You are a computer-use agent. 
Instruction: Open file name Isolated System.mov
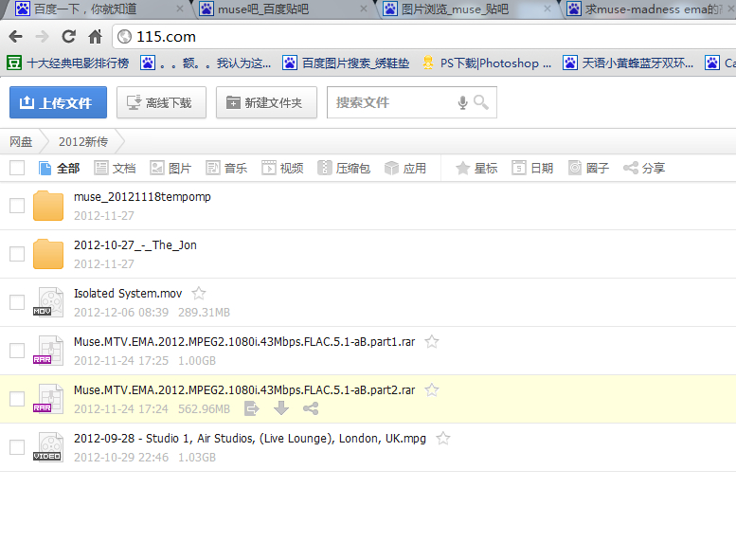pyautogui.click(x=128, y=294)
